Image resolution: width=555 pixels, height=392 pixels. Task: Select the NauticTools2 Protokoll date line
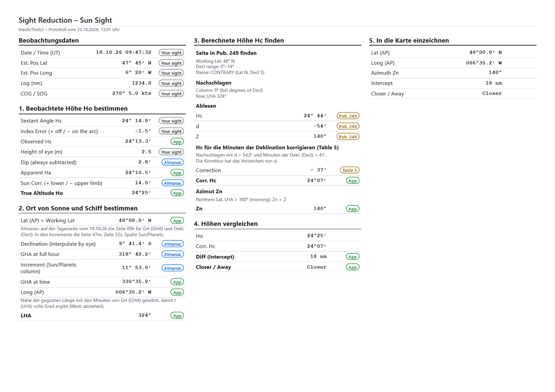[x=69, y=30]
